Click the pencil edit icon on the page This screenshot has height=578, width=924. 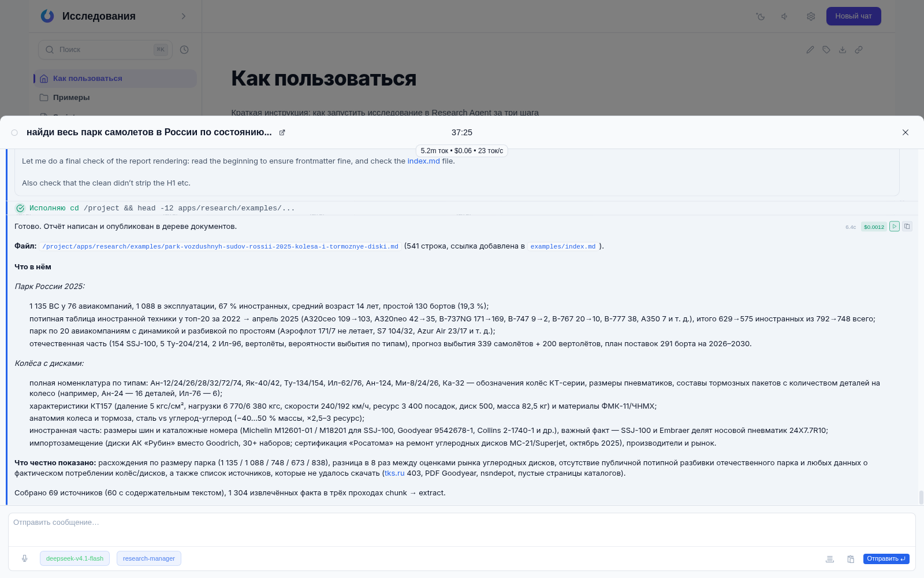810,50
